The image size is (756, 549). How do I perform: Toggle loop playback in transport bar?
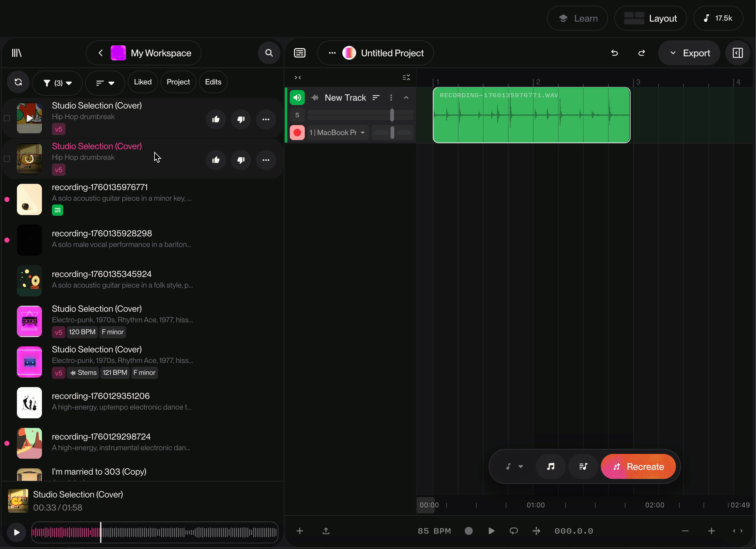point(514,531)
